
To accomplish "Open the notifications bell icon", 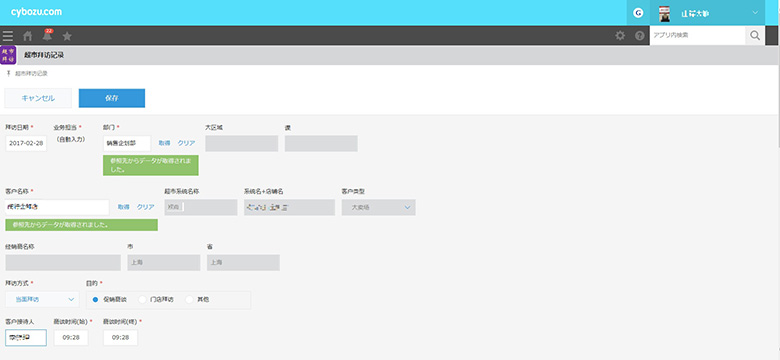I will (x=47, y=36).
